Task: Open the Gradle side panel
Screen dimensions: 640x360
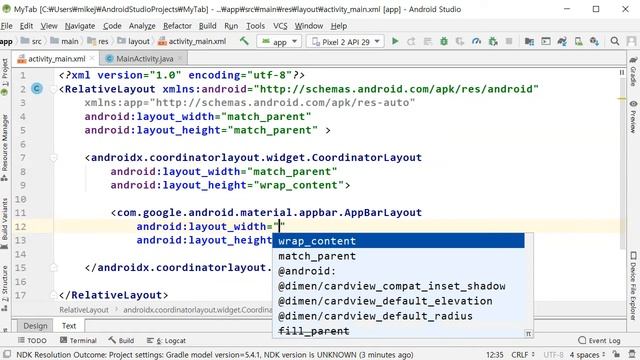Action: (x=633, y=72)
